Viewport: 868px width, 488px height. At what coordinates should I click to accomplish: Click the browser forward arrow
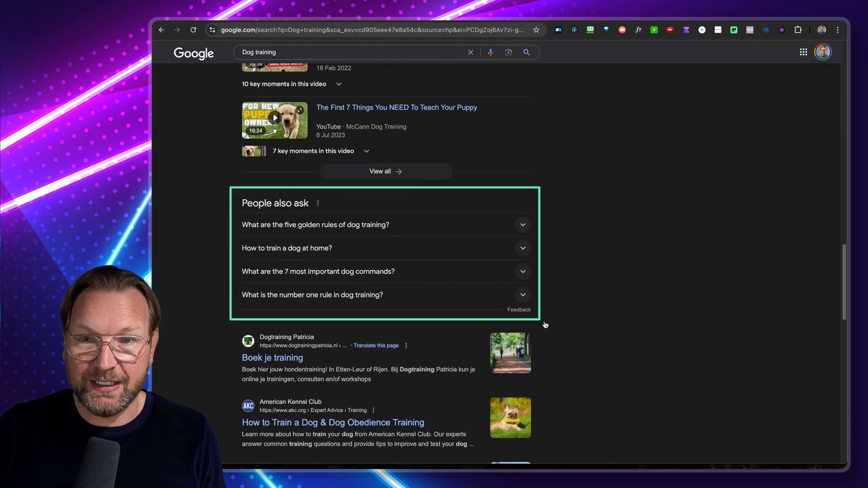click(177, 30)
